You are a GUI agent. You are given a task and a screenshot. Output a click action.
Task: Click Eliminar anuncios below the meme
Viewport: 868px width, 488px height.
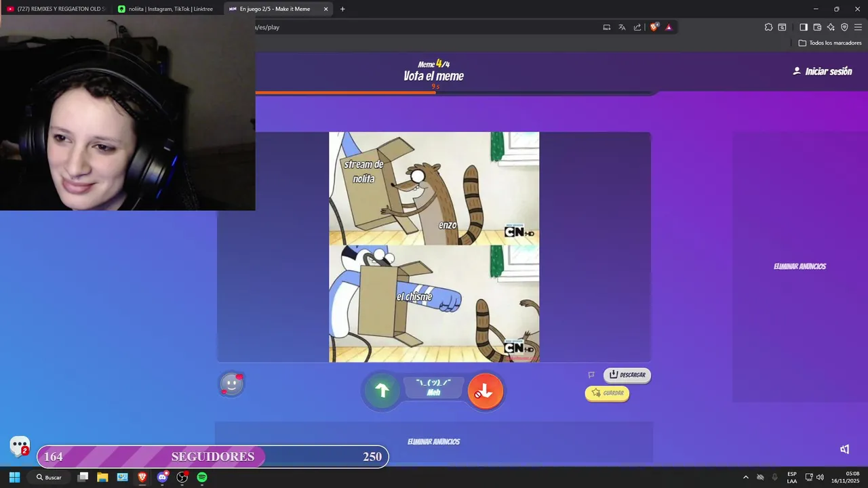(433, 442)
